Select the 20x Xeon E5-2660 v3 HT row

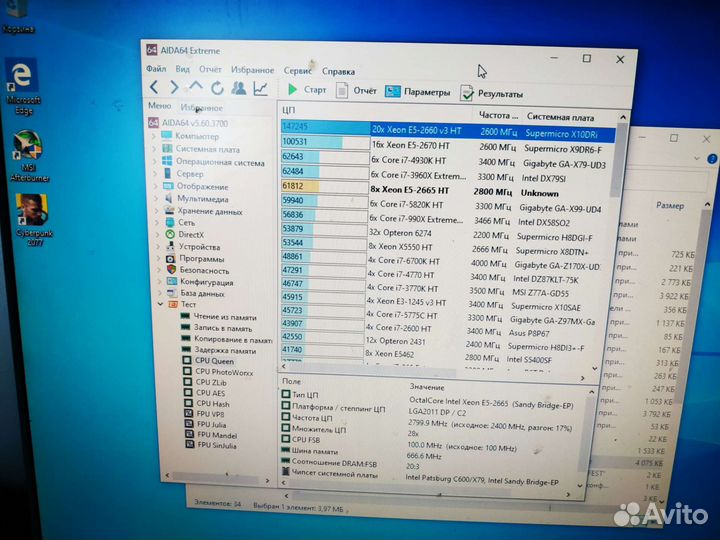pyautogui.click(x=448, y=132)
